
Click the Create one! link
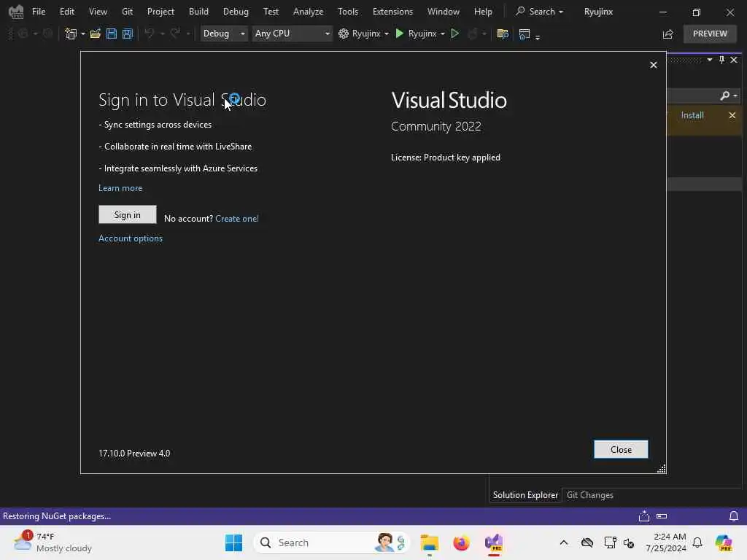coord(237,219)
